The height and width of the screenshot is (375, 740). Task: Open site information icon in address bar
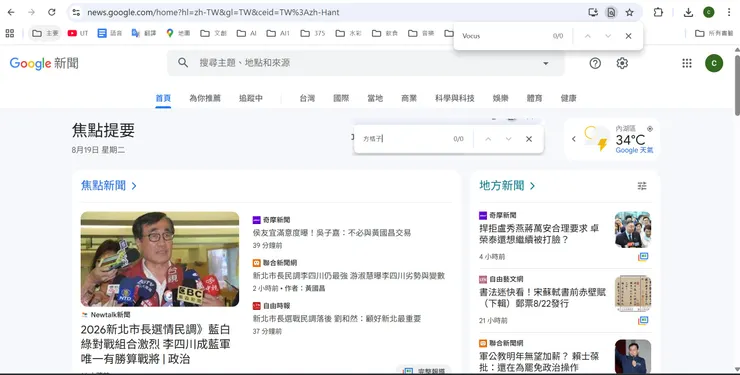point(76,12)
